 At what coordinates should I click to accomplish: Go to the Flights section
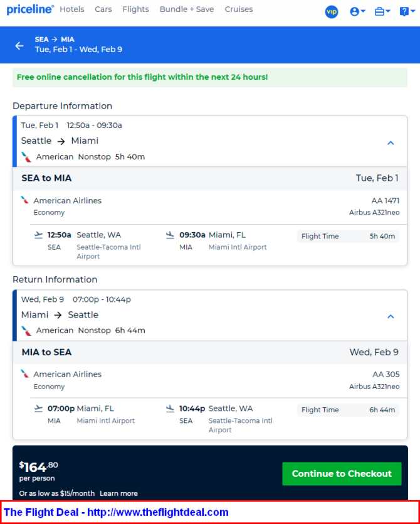click(x=135, y=9)
